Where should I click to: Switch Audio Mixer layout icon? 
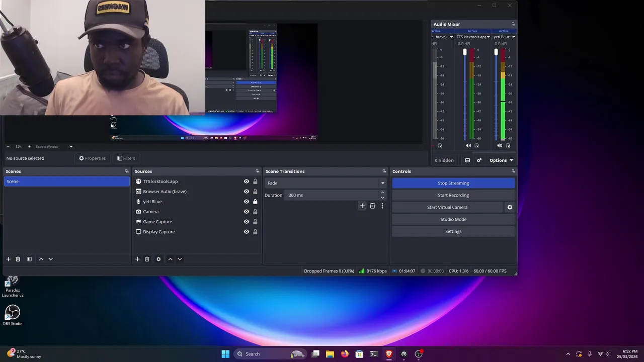[x=467, y=160]
